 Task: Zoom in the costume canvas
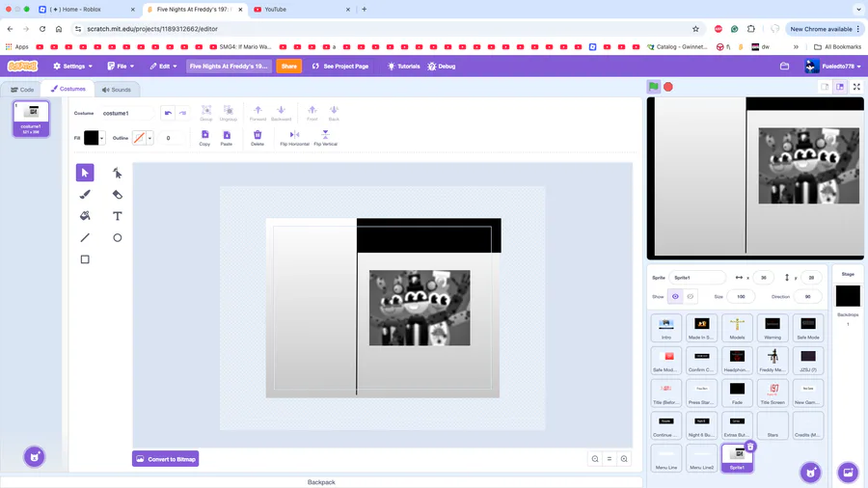[x=624, y=459]
